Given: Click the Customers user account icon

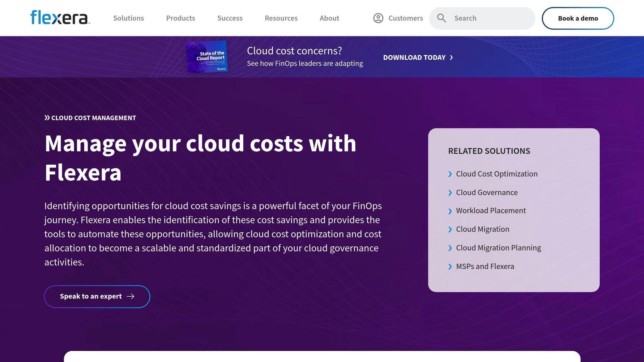Looking at the screenshot, I should pyautogui.click(x=378, y=18).
